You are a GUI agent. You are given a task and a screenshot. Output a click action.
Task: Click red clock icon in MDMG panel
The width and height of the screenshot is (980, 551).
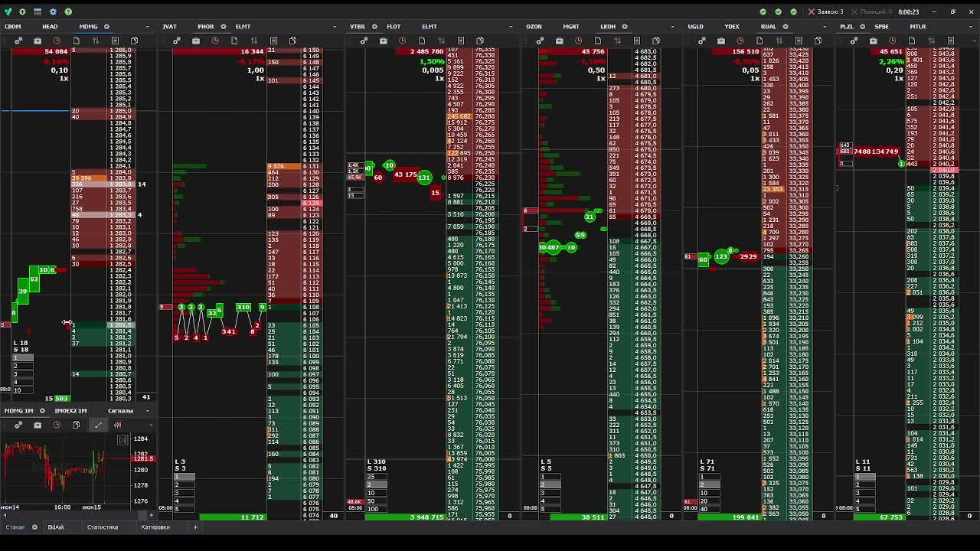click(x=57, y=41)
